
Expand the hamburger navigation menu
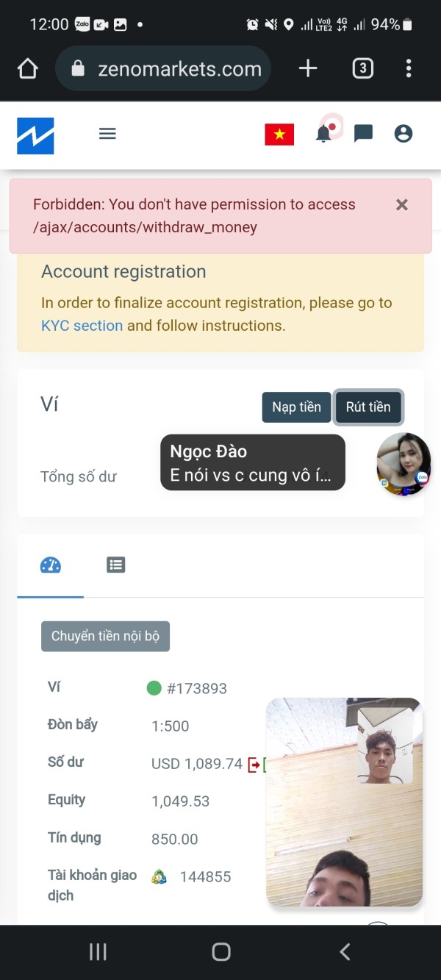click(x=107, y=134)
